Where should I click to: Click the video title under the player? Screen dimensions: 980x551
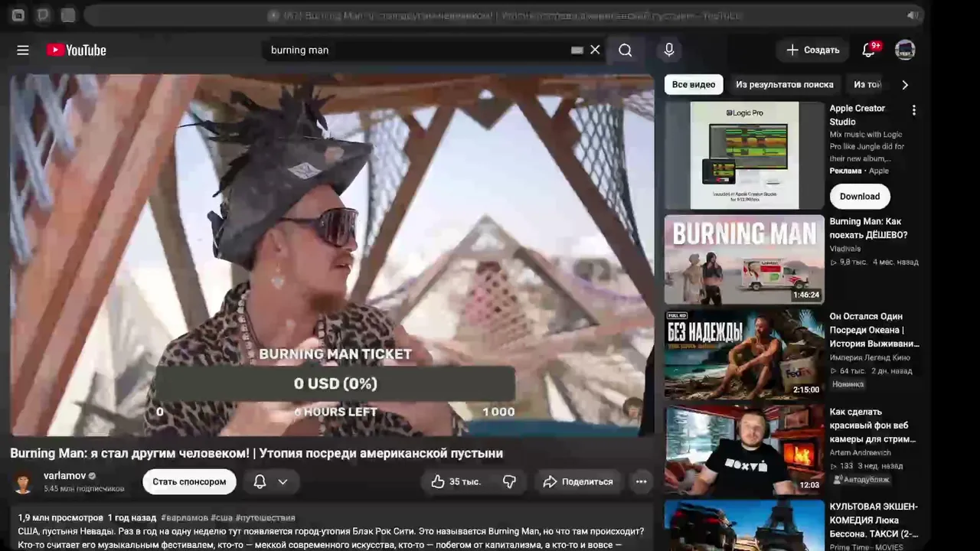coord(256,453)
